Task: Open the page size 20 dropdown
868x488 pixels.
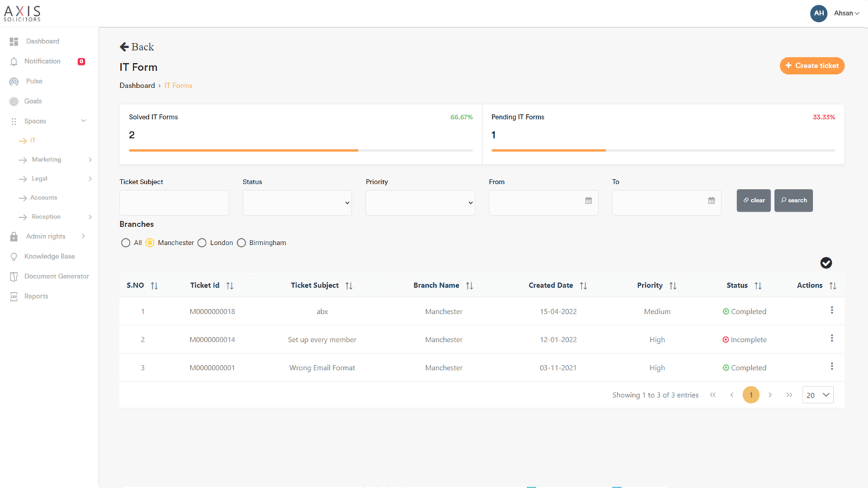Action: tap(818, 395)
